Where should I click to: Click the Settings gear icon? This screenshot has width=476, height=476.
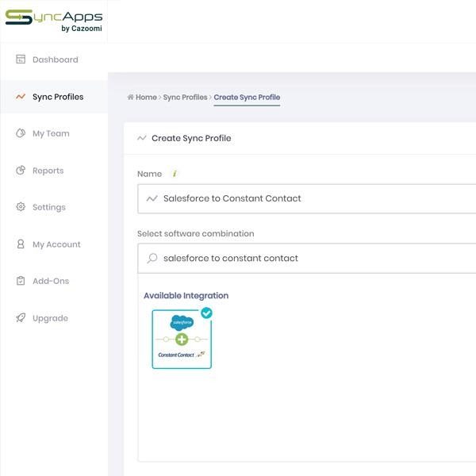coord(21,207)
